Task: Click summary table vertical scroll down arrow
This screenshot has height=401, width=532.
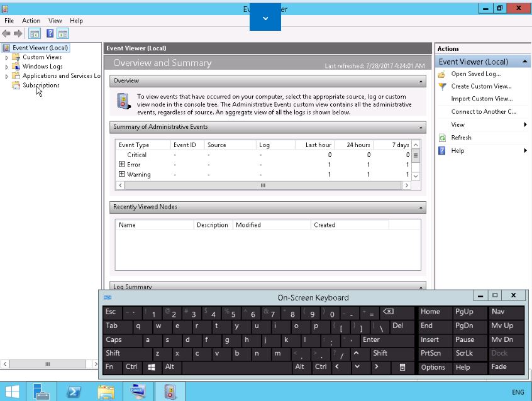Action: (x=416, y=176)
